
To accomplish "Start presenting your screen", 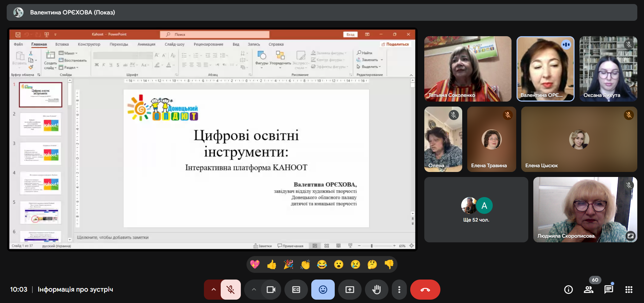I will click(350, 290).
